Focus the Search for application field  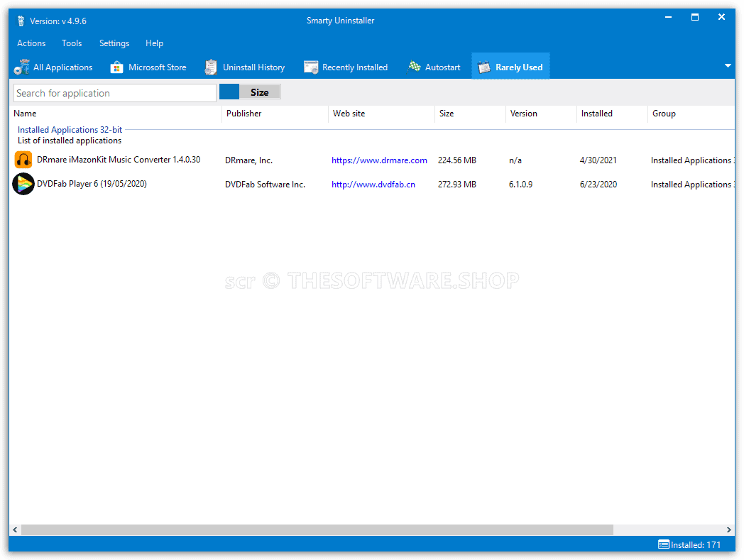115,93
